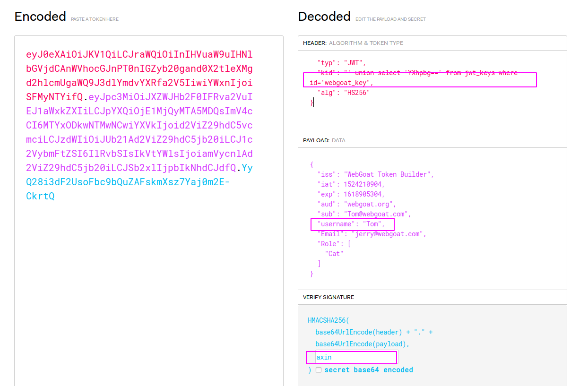Viewport: 588px width, 386px height.
Task: Click the base64UrlEncode(payload) line
Action: [x=363, y=344]
